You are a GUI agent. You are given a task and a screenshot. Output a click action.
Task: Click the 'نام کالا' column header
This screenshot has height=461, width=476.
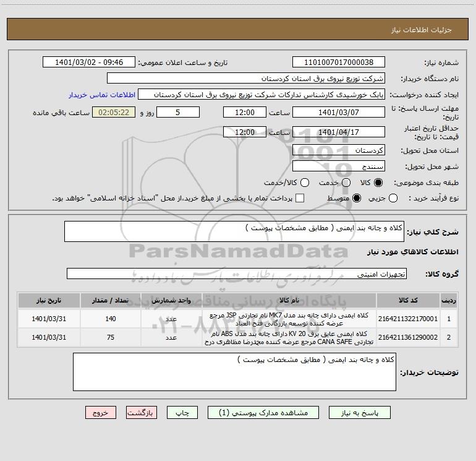pyautogui.click(x=289, y=300)
